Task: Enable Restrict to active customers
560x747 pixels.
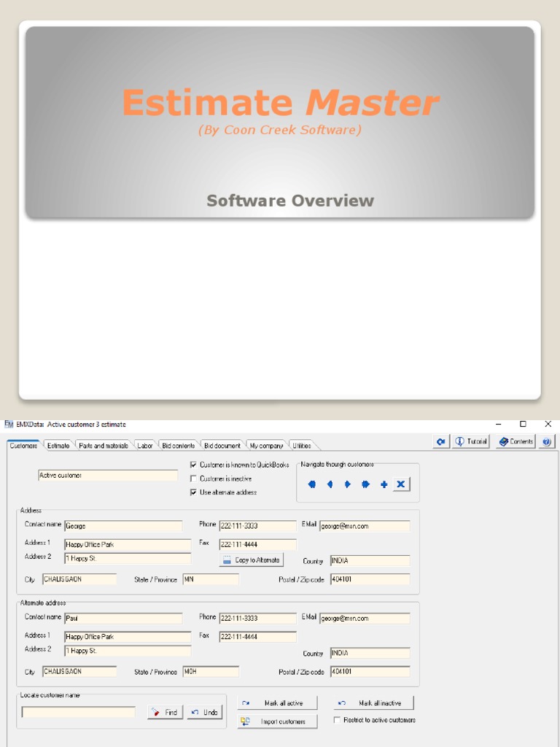Action: click(337, 720)
